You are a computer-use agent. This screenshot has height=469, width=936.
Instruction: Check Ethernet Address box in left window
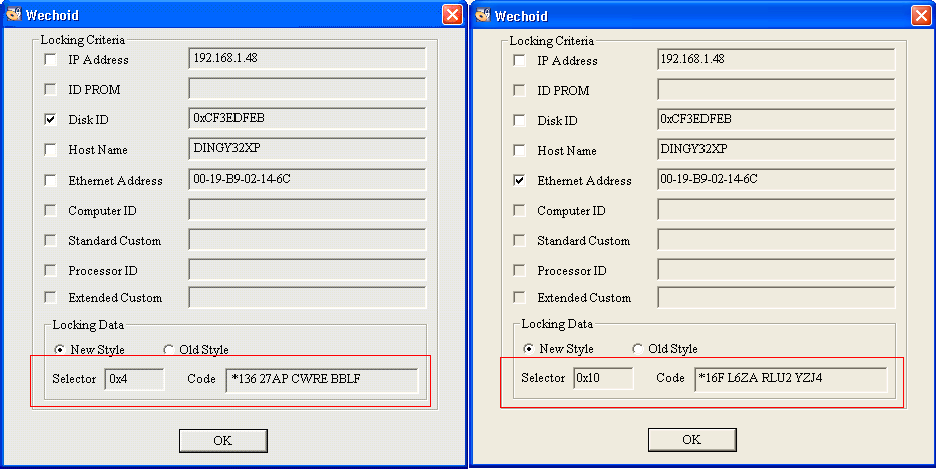coord(51,180)
